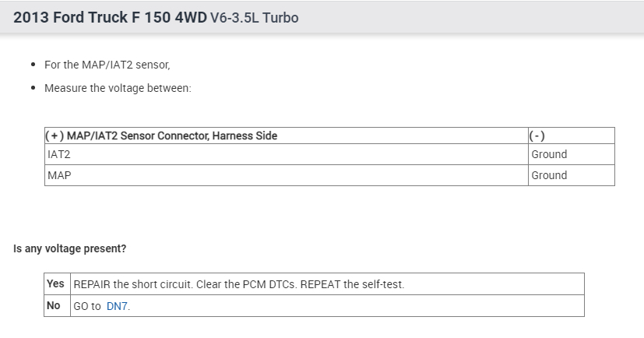The height and width of the screenshot is (338, 644).
Task: Click the Ground cell in the IAT2 row
Action: (x=549, y=154)
